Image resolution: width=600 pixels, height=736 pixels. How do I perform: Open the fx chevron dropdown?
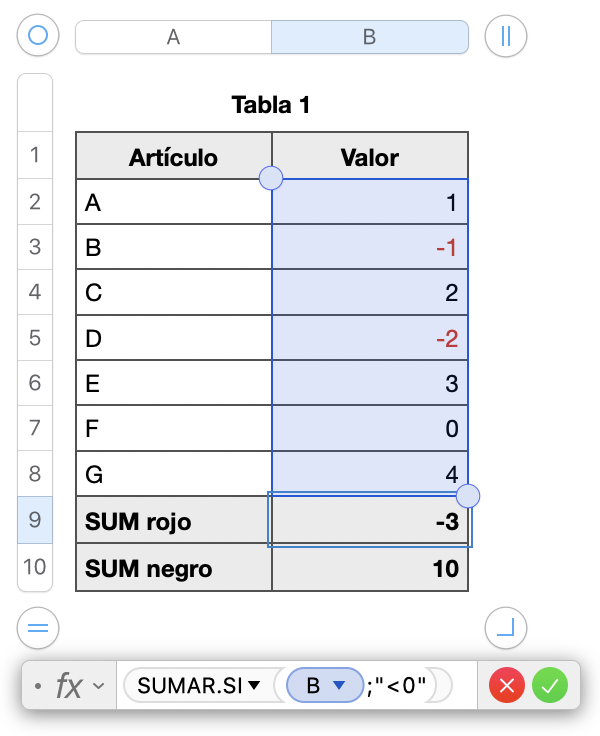point(98,686)
